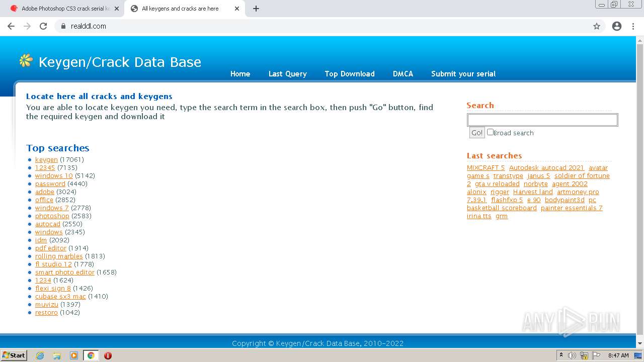
Task: Click the red stop-sign taskbar icon
Action: point(108,355)
